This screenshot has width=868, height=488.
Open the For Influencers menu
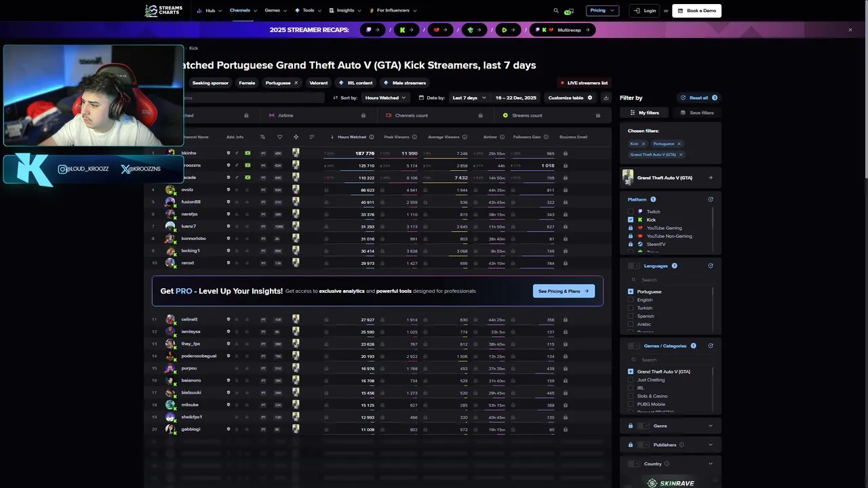(393, 11)
